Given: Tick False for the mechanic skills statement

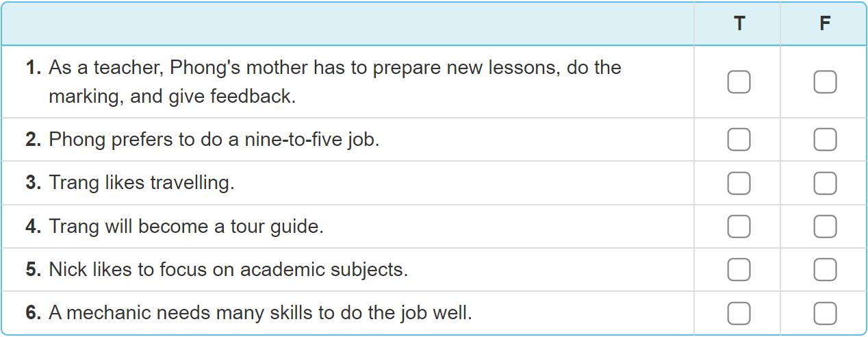Looking at the screenshot, I should tap(825, 313).
